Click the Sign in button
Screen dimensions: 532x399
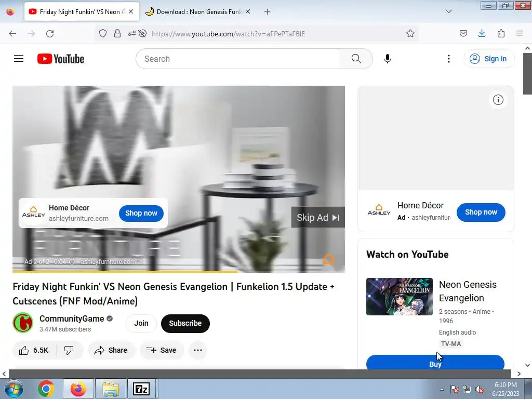click(488, 59)
